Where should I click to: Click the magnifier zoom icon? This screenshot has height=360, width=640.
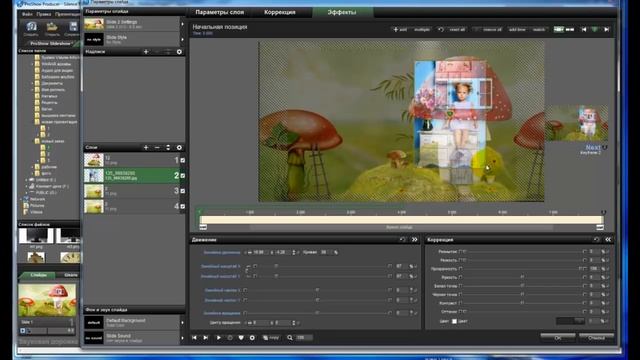tap(290, 338)
